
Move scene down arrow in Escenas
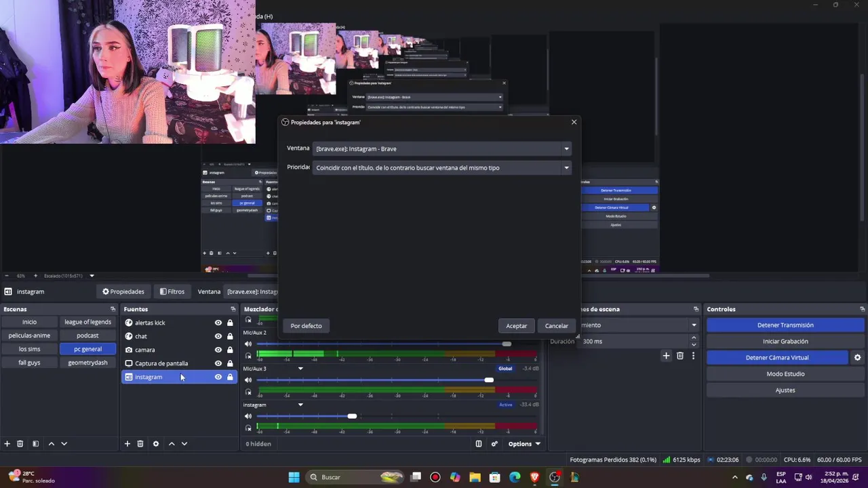coord(64,444)
